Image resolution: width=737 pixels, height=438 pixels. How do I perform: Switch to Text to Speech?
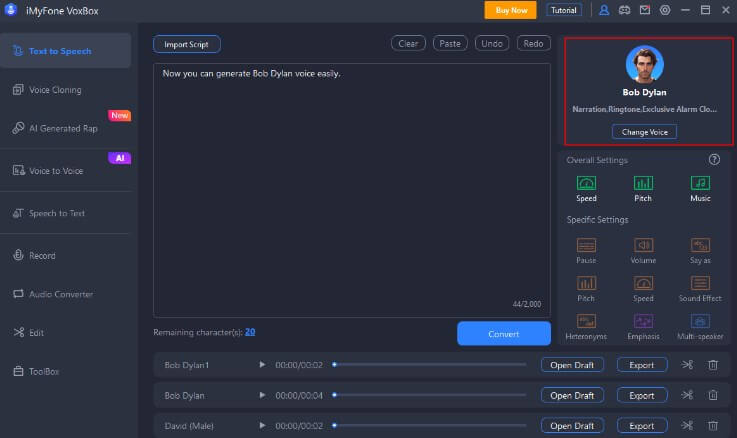tap(65, 51)
